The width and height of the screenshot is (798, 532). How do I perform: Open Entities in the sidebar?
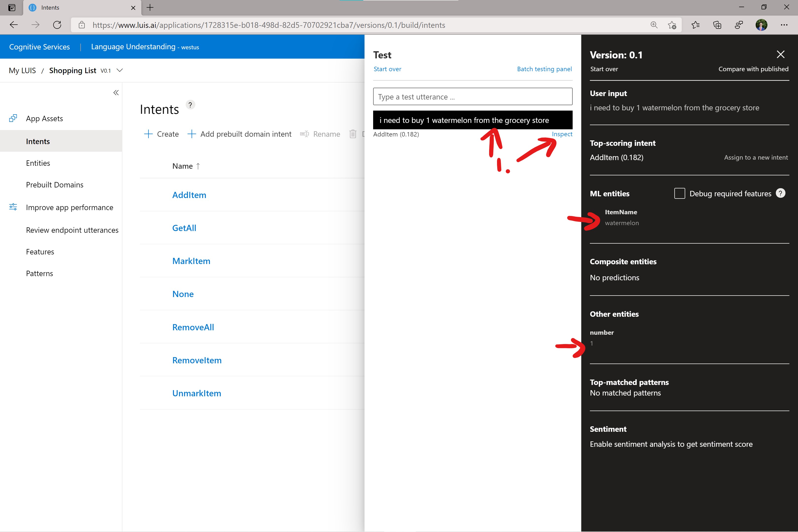38,163
